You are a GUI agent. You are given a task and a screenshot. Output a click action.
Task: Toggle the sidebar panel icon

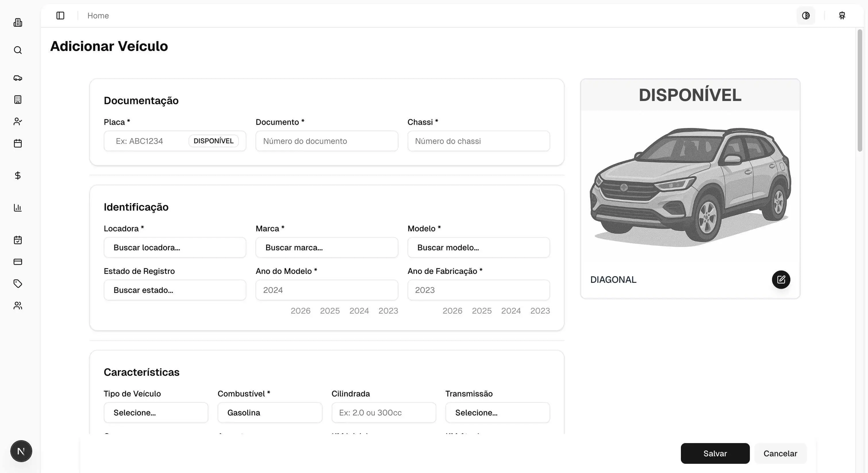[x=60, y=16]
